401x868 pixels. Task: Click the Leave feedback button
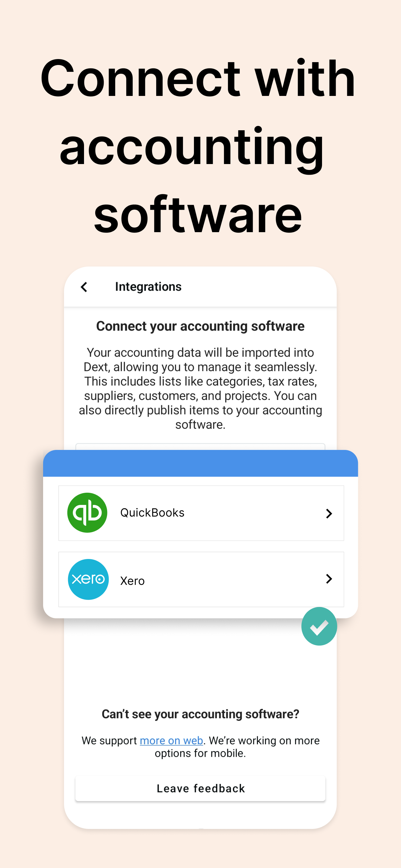[x=200, y=788]
